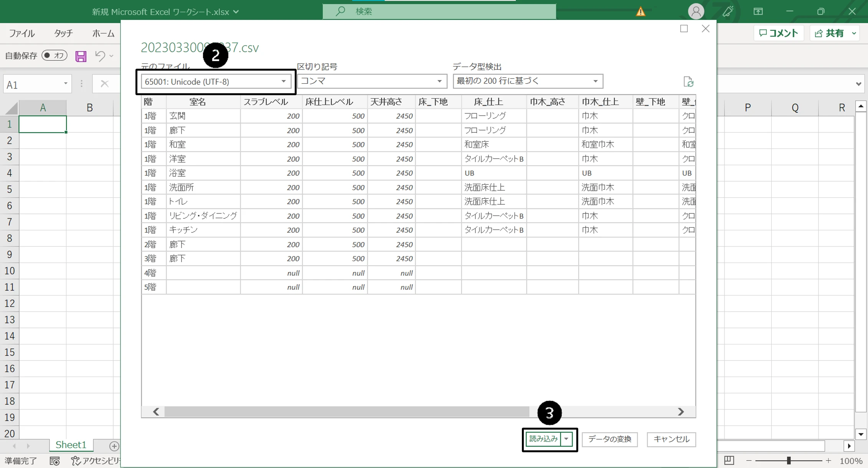This screenshot has height=468, width=868.
Task: Click the コメント button
Action: click(779, 33)
